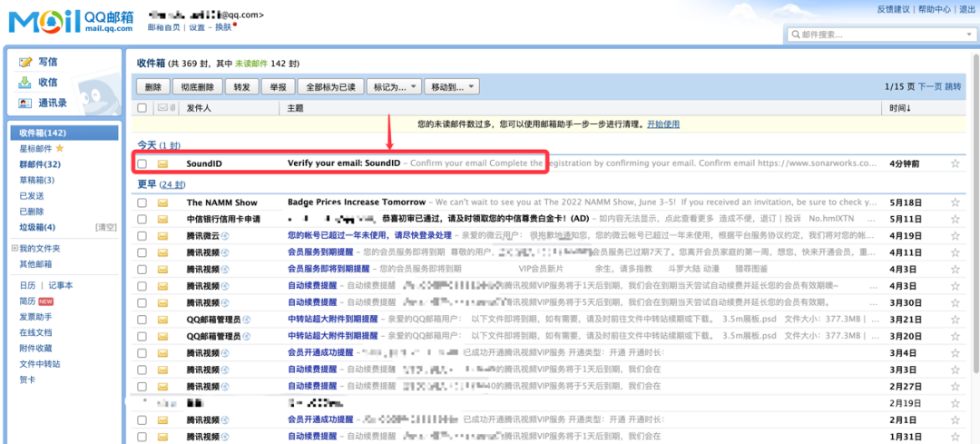The image size is (980, 444).
Task: Go to next page via 下一页 link
Action: tap(929, 87)
